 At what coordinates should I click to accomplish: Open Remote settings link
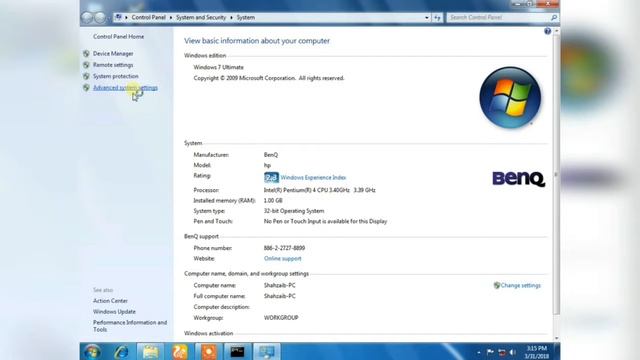pos(113,65)
